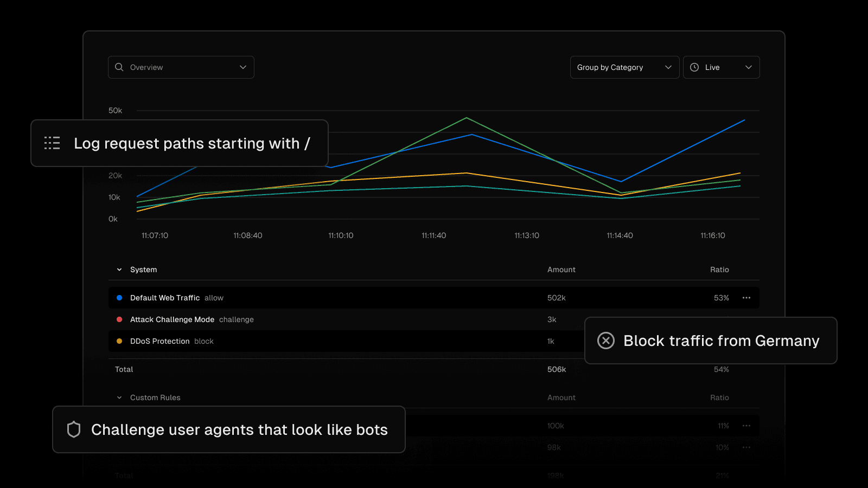Screen dimensions: 868x488
Task: Click the 502k amount value
Action: [x=557, y=298]
